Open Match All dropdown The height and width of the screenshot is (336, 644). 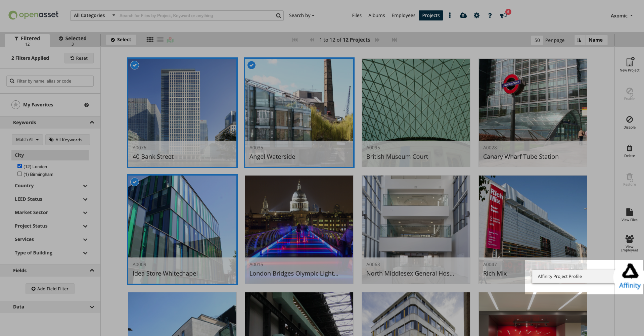27,140
